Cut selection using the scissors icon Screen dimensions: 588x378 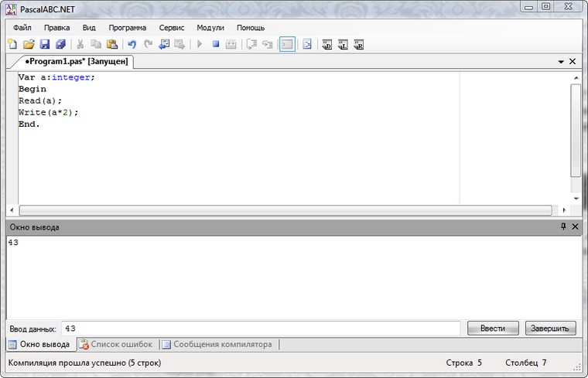point(80,44)
